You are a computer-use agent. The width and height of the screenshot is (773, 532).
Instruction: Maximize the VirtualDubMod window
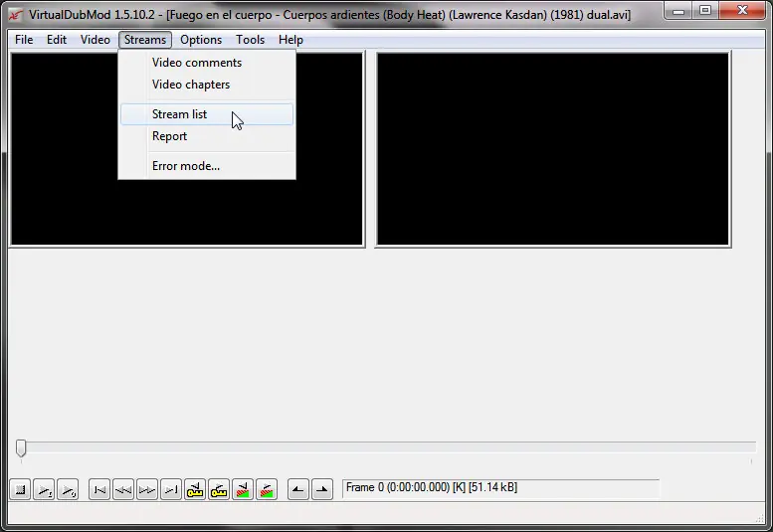pos(705,11)
